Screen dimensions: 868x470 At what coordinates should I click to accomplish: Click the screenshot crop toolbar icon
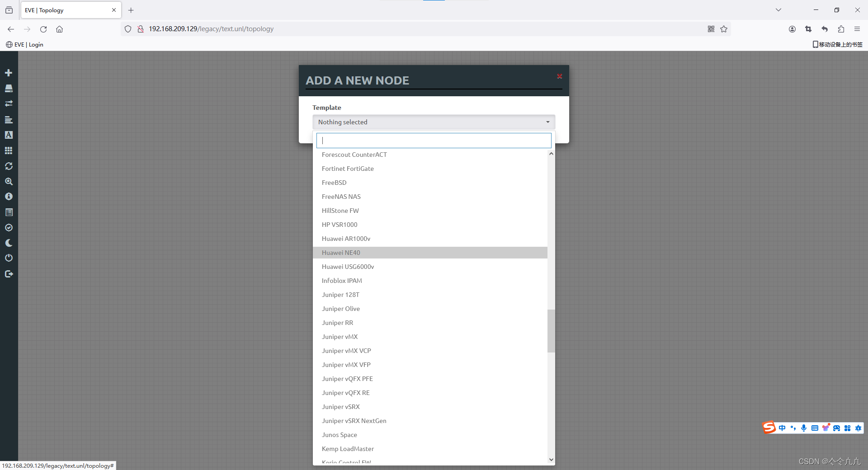[808, 29]
